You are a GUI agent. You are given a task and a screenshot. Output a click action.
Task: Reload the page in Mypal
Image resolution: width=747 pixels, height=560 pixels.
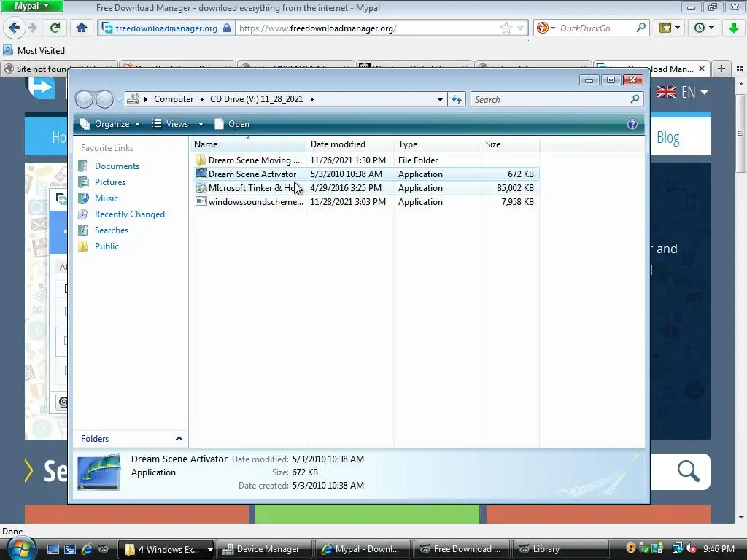[55, 28]
